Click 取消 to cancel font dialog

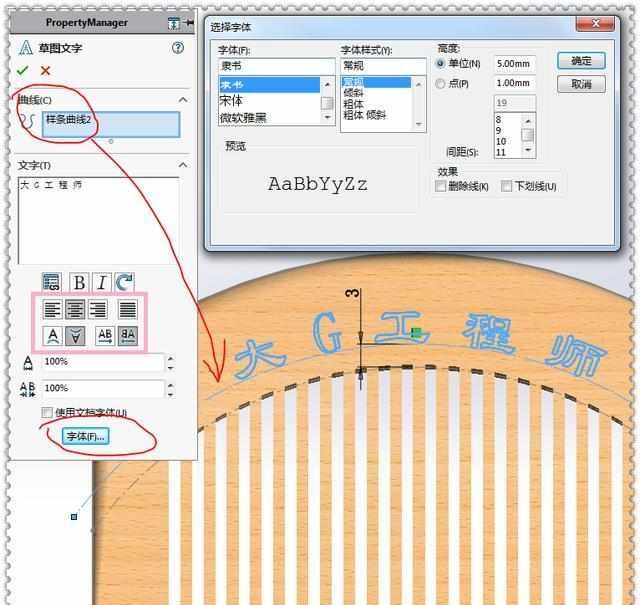click(x=581, y=85)
